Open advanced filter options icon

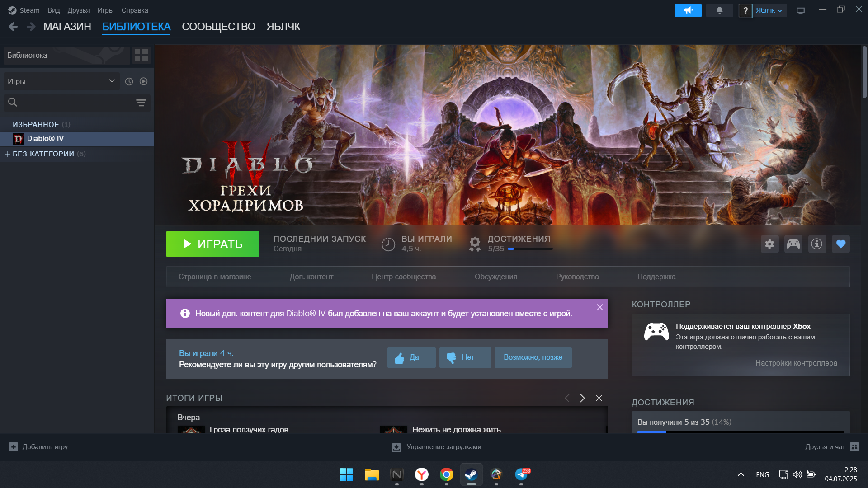pos(141,103)
